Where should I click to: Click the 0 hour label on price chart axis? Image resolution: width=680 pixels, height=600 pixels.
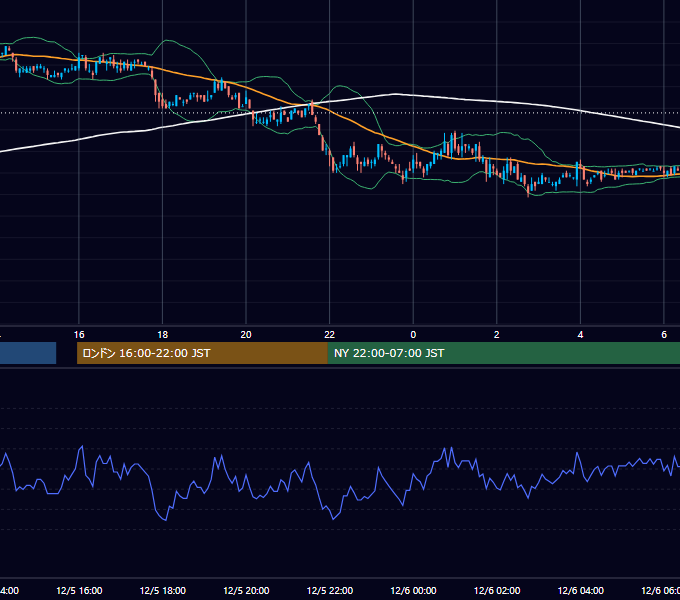click(x=413, y=335)
